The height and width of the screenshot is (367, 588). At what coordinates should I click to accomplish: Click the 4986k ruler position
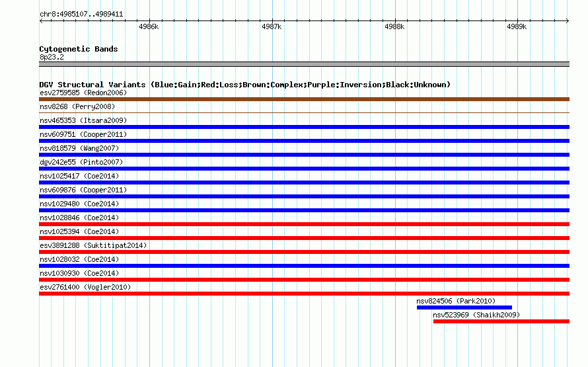pos(149,26)
